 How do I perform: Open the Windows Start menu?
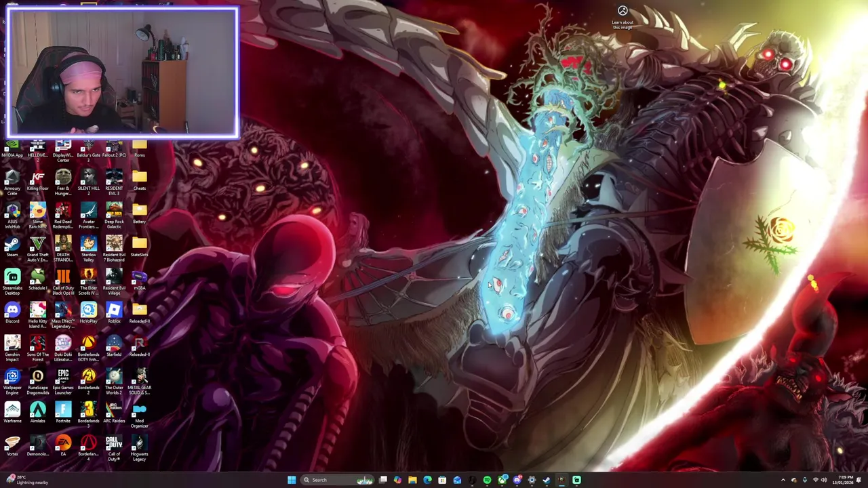point(292,480)
